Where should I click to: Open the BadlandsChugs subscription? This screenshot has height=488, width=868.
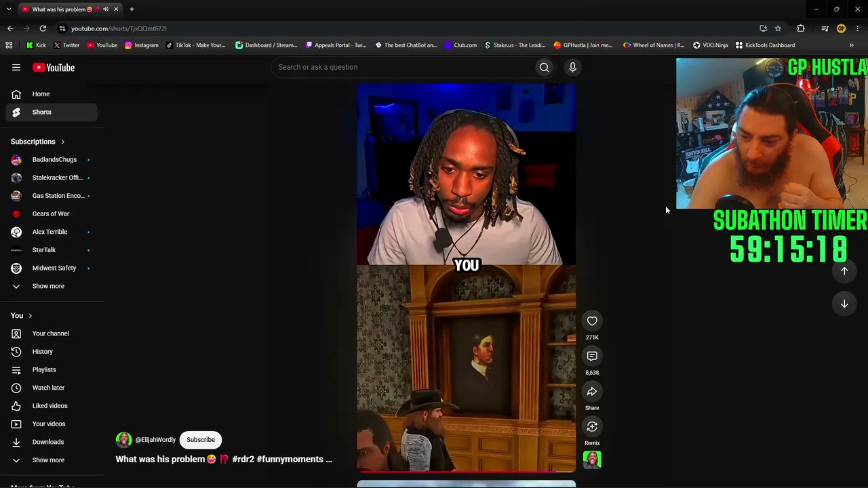[x=52, y=160]
